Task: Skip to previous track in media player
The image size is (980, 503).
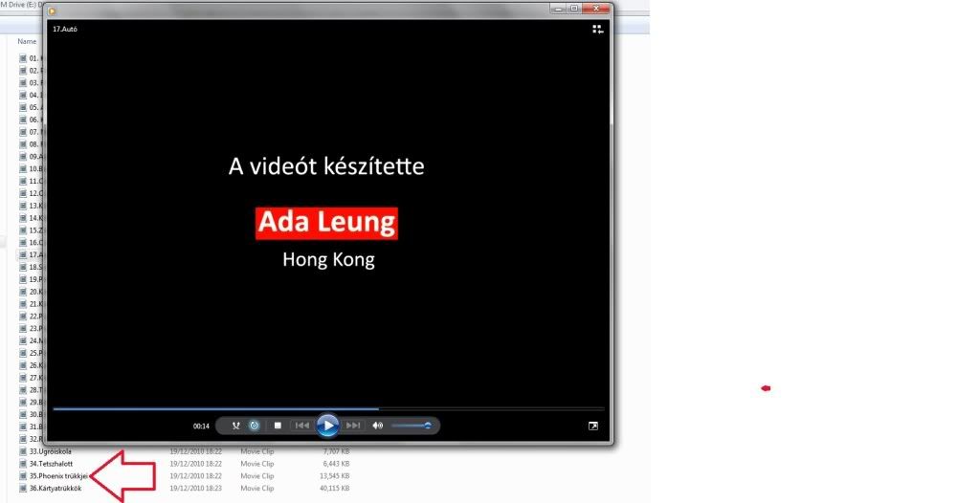Action: [301, 426]
